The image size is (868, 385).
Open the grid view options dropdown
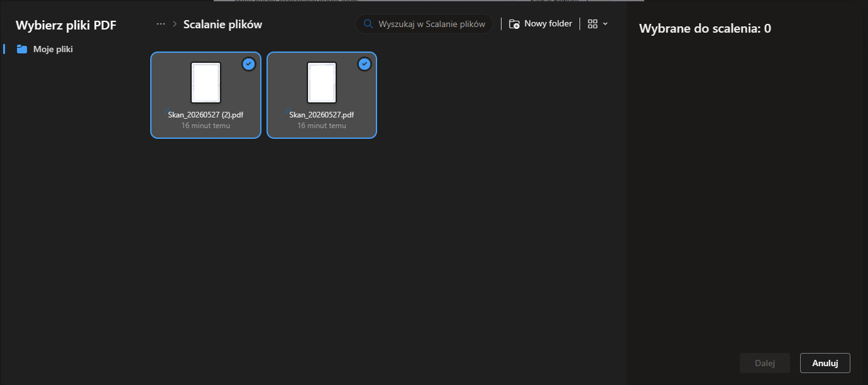pos(598,24)
